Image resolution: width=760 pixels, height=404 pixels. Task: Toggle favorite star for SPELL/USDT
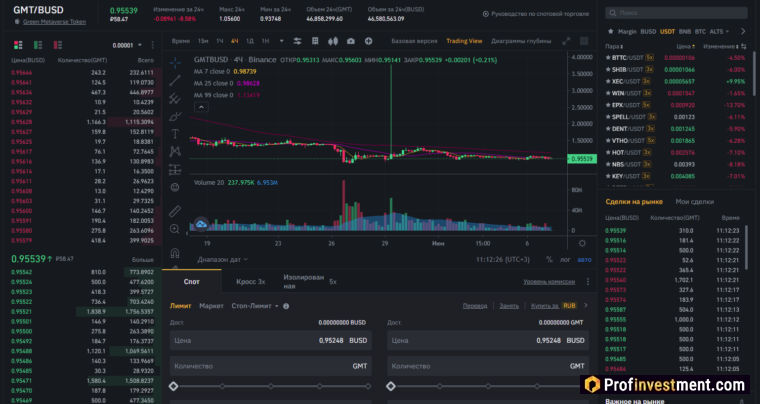[608, 117]
